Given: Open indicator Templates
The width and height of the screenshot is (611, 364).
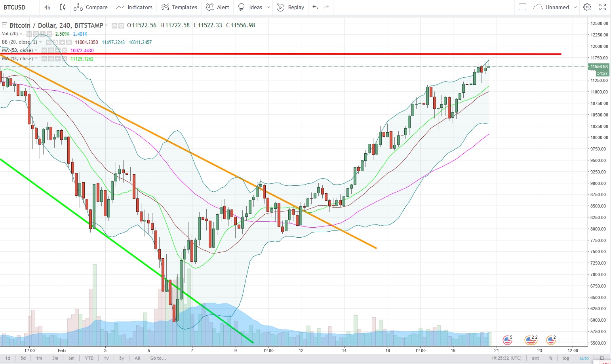Looking at the screenshot, I should pyautogui.click(x=179, y=7).
